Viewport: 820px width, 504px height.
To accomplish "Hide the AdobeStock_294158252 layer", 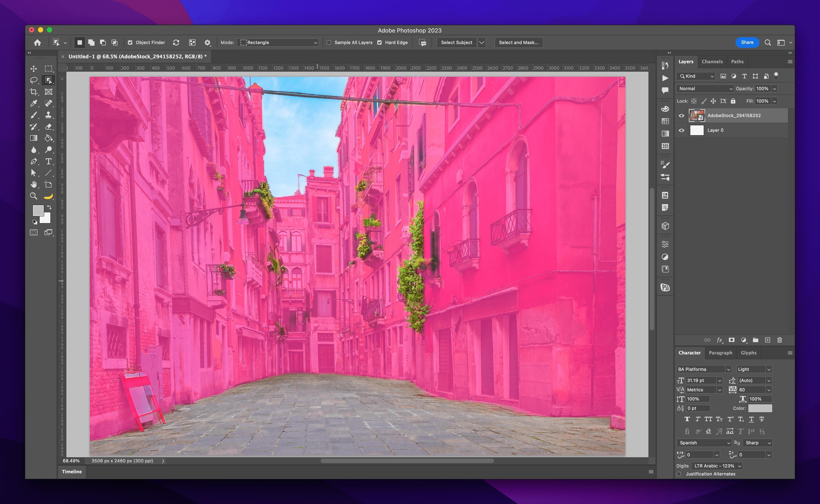I will 682,116.
